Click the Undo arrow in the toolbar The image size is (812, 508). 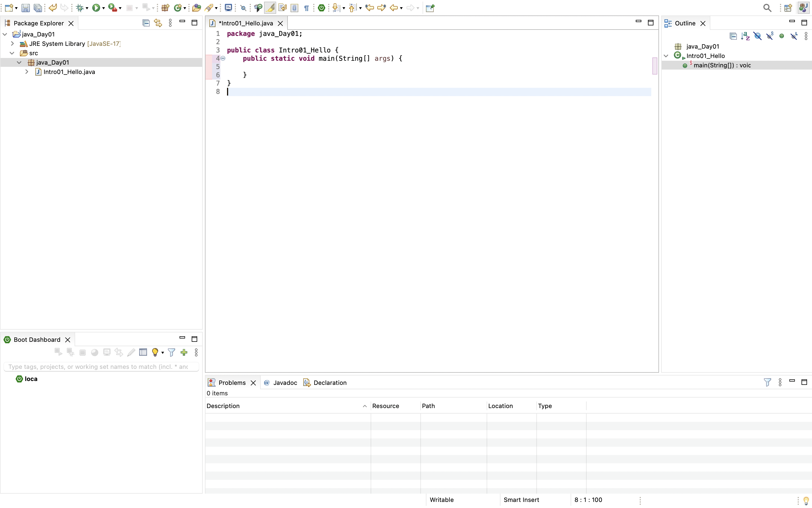(53, 8)
